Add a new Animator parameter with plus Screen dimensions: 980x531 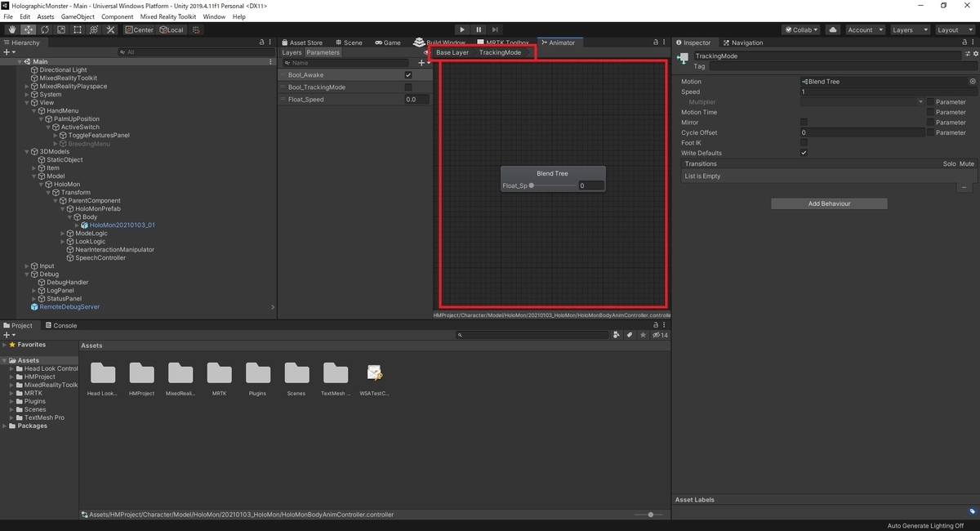coord(423,63)
